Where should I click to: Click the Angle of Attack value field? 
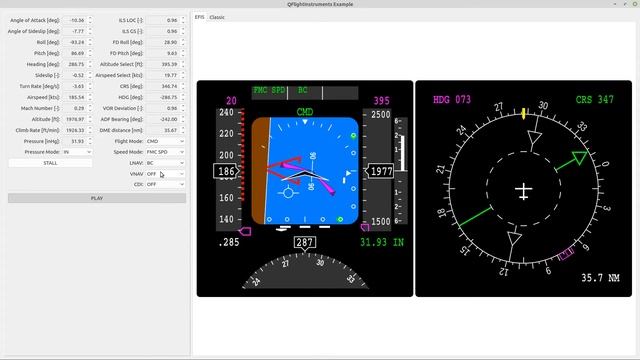click(77, 20)
